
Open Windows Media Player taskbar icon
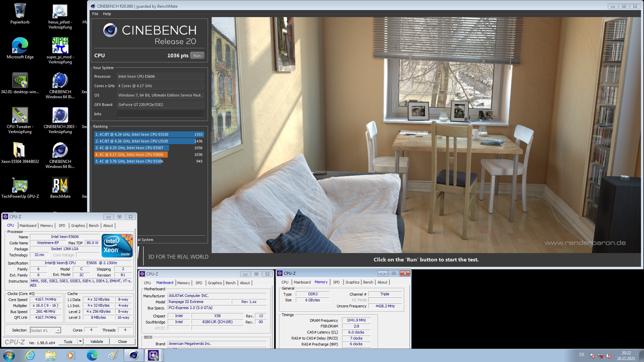click(x=71, y=355)
